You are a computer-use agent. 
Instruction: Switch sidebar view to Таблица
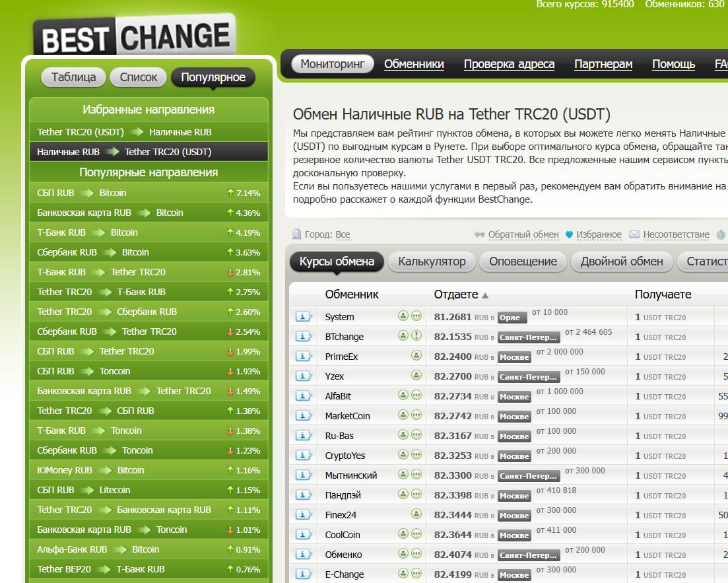click(x=73, y=77)
